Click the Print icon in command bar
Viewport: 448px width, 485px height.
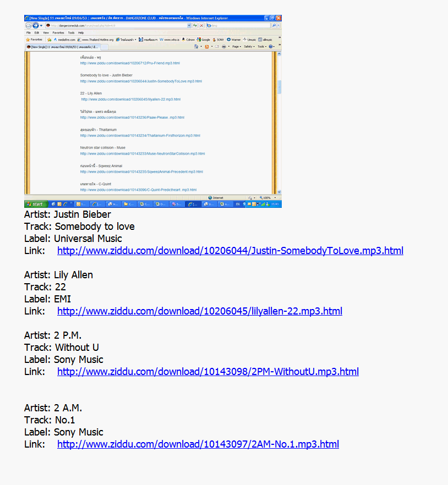tap(224, 47)
